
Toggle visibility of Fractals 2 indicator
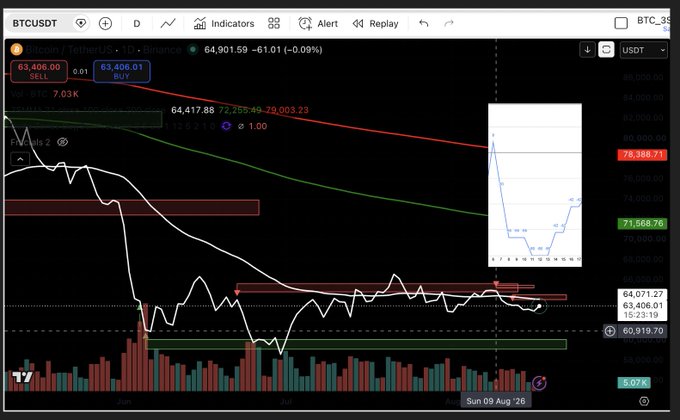[62, 142]
